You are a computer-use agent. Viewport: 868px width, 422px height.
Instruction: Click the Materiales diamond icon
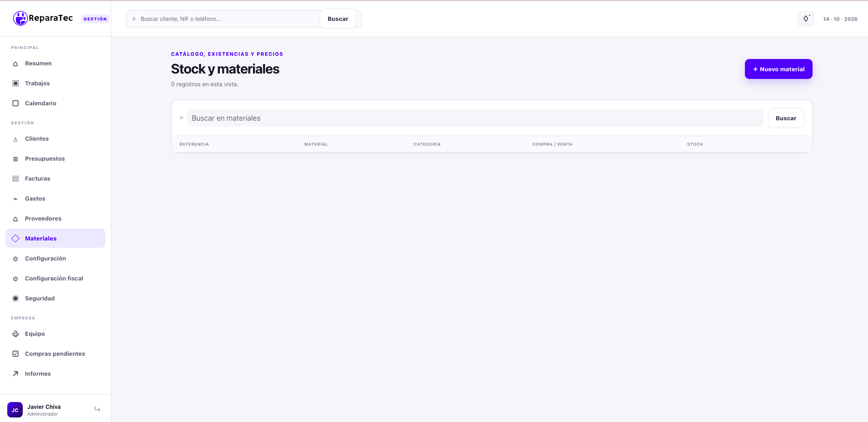tap(15, 238)
